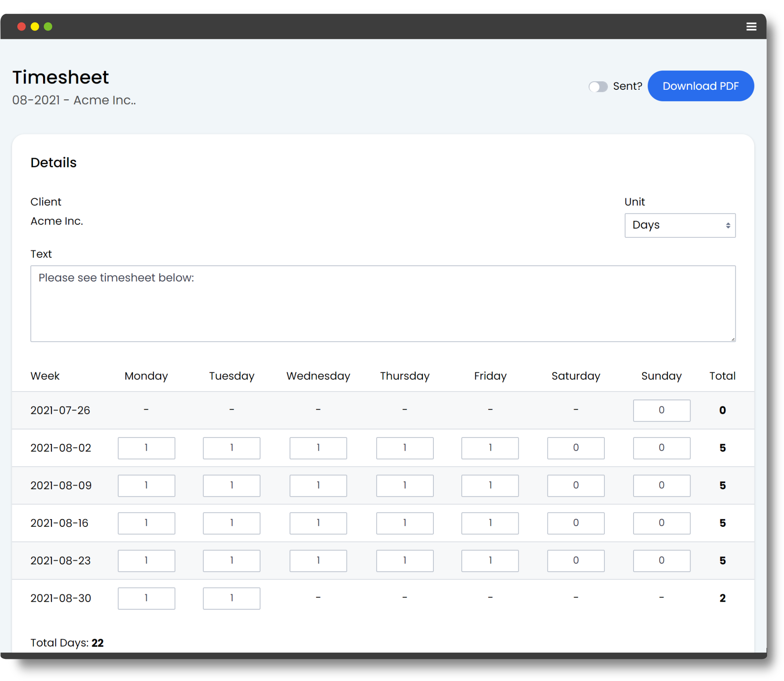
Task: Edit Wednesday field for week 2021-08-09
Action: [x=318, y=486]
